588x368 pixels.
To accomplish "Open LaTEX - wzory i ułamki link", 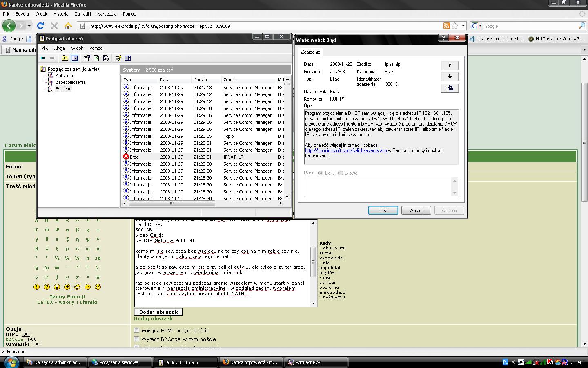I will pyautogui.click(x=67, y=302).
